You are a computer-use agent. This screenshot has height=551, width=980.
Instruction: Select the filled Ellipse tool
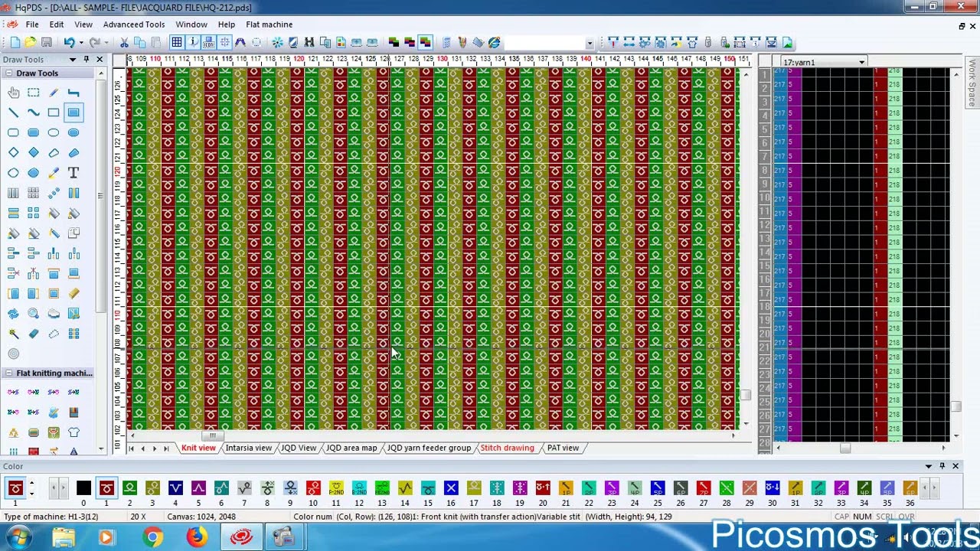73,132
